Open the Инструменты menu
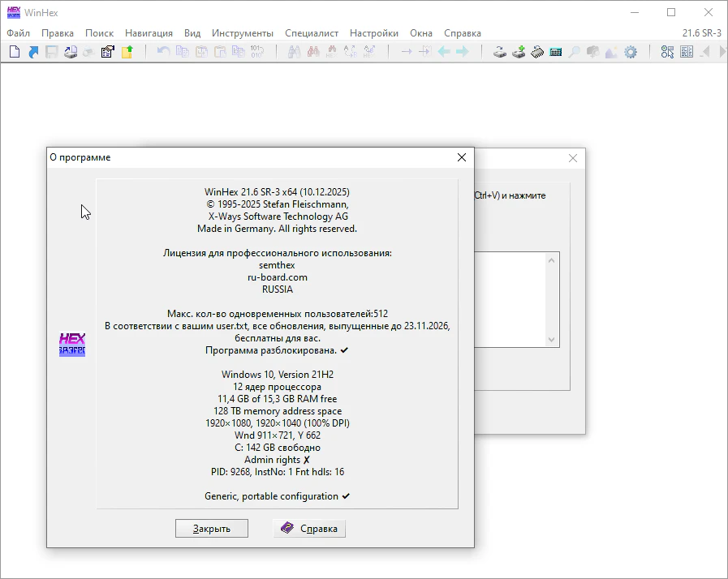The width and height of the screenshot is (728, 579). (x=243, y=33)
